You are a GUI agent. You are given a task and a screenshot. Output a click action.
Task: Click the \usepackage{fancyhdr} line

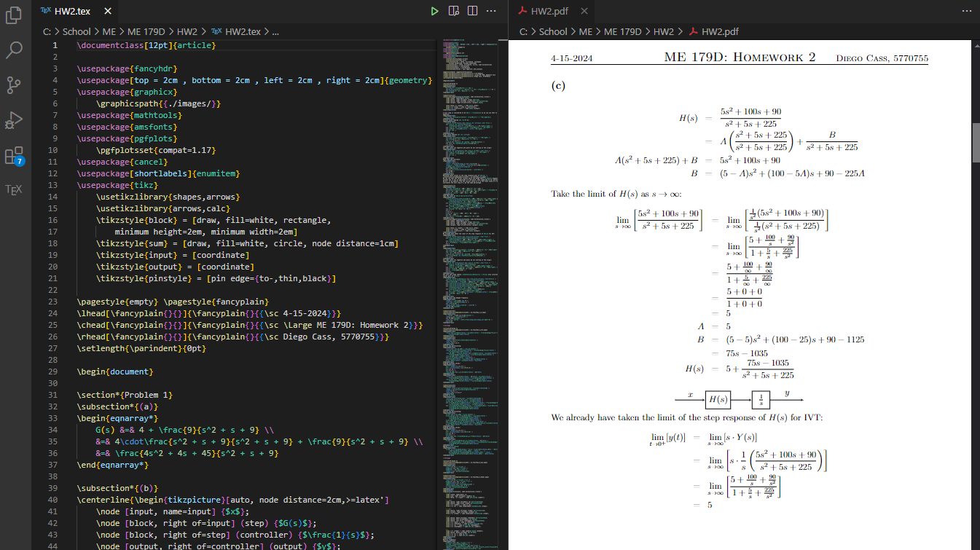click(128, 68)
